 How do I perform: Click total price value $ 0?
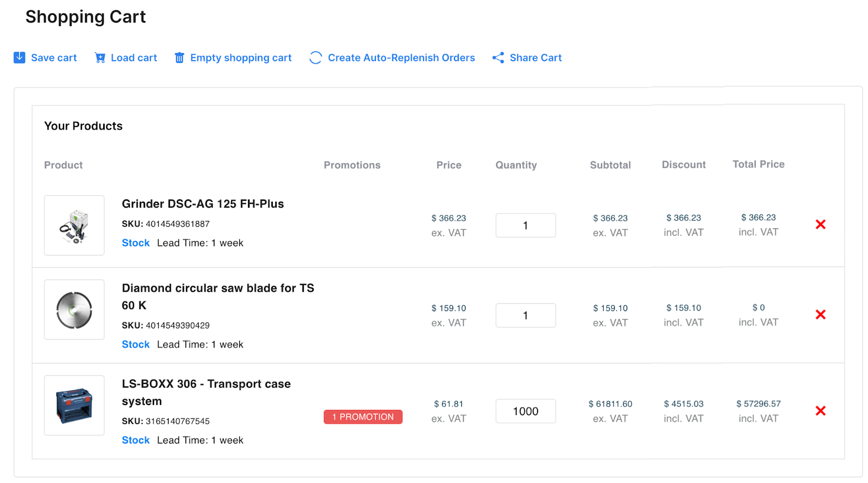point(758,307)
